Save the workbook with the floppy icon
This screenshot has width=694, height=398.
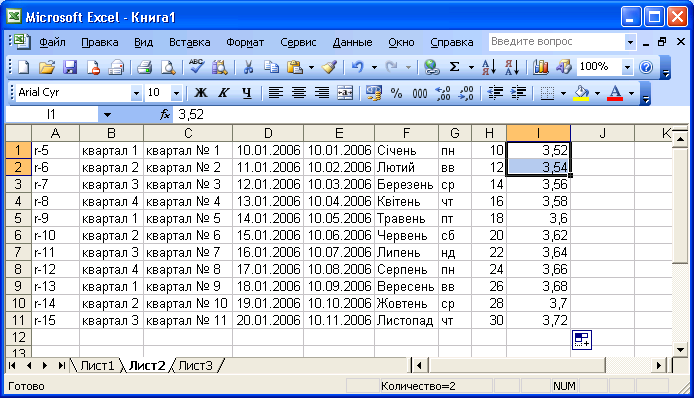70,67
